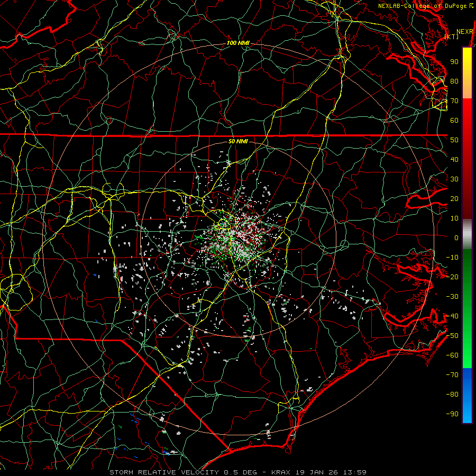Click the 30 value on velocity legend

454,179
